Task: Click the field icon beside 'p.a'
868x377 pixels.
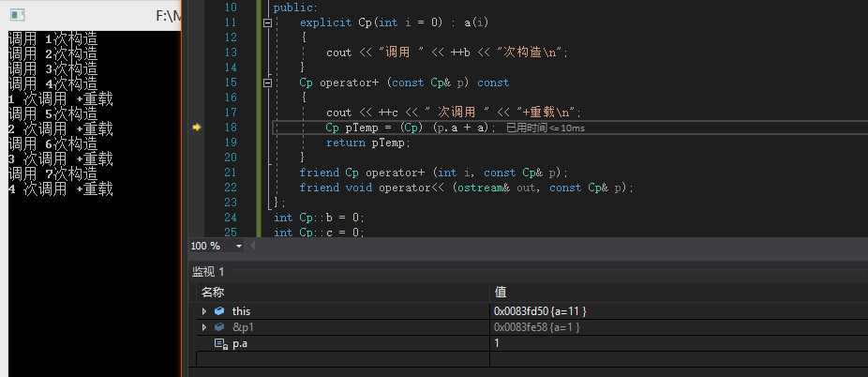Action: (x=221, y=344)
